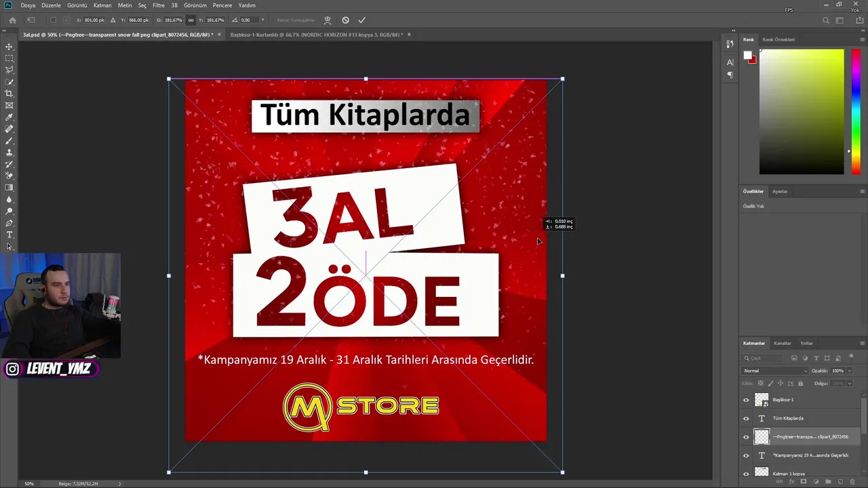Viewport: 868px width, 488px height.
Task: Switch to the Ayarlar tab
Action: coord(780,191)
